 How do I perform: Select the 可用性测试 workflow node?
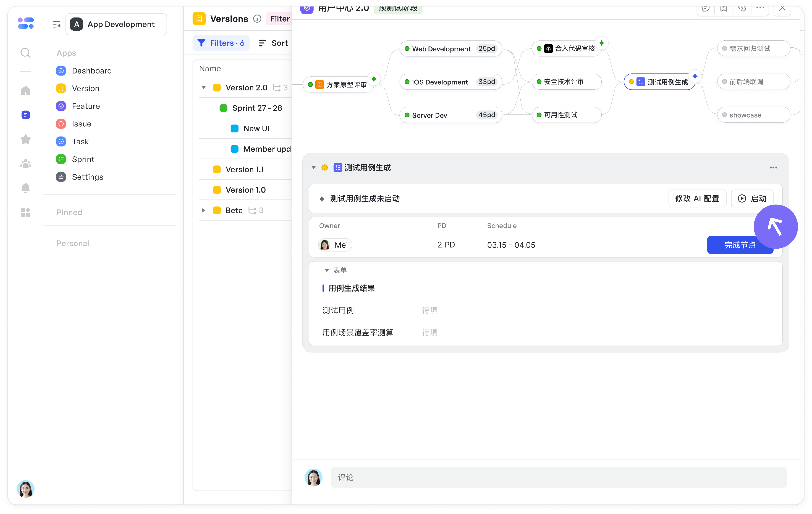pos(567,115)
